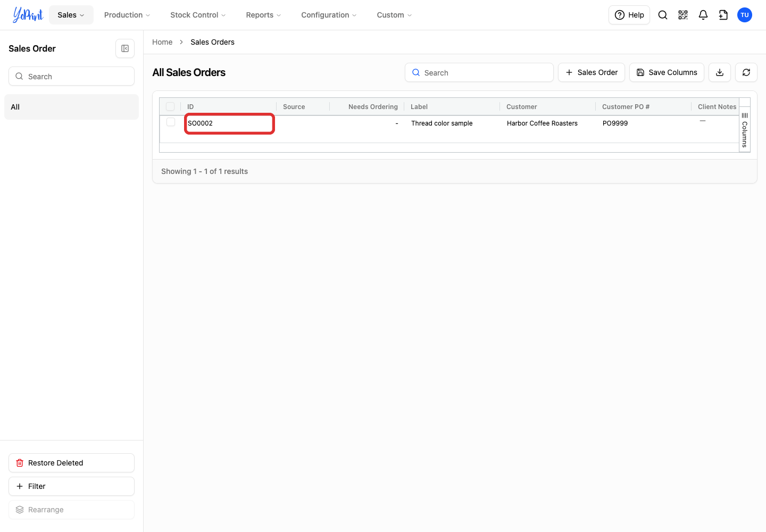
Task: Click Restore Deleted button
Action: [71, 463]
